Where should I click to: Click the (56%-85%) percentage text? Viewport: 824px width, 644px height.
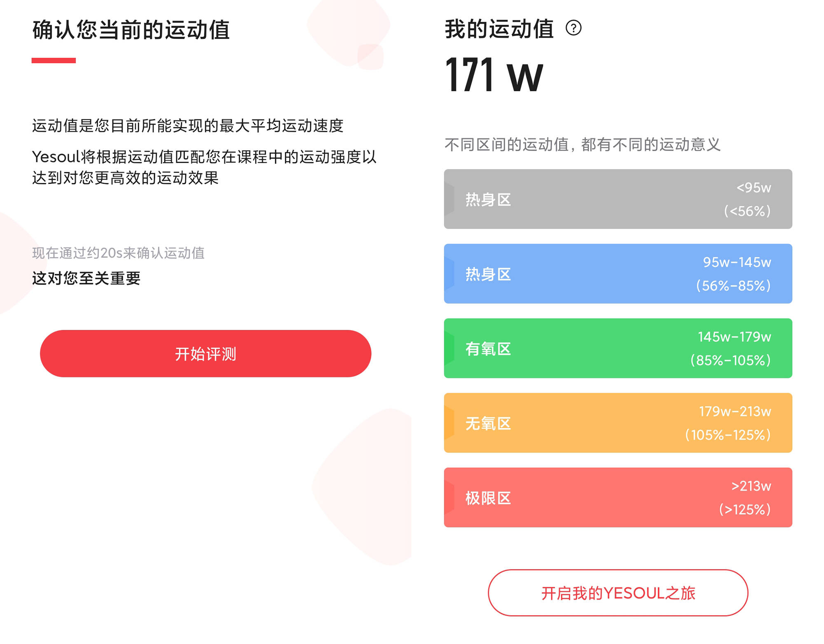click(x=733, y=285)
